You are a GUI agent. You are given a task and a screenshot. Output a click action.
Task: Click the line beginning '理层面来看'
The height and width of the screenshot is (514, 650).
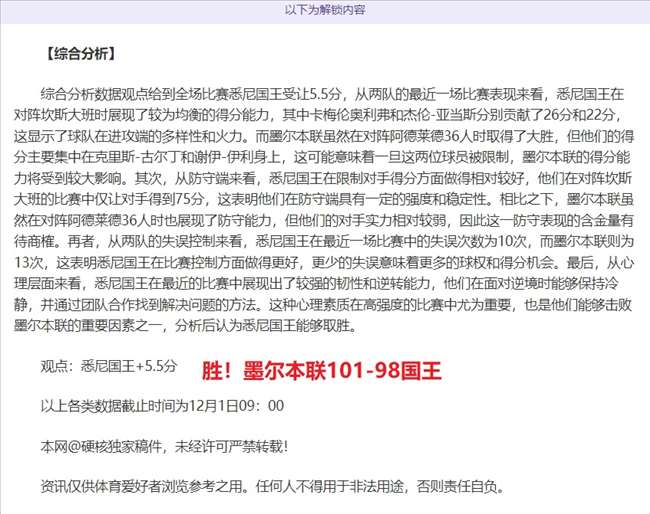click(x=316, y=284)
